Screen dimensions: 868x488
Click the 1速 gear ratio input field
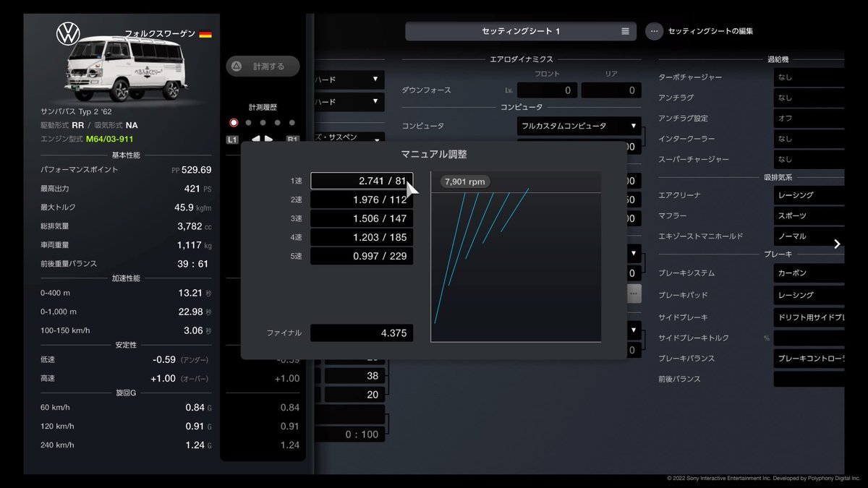click(x=362, y=181)
